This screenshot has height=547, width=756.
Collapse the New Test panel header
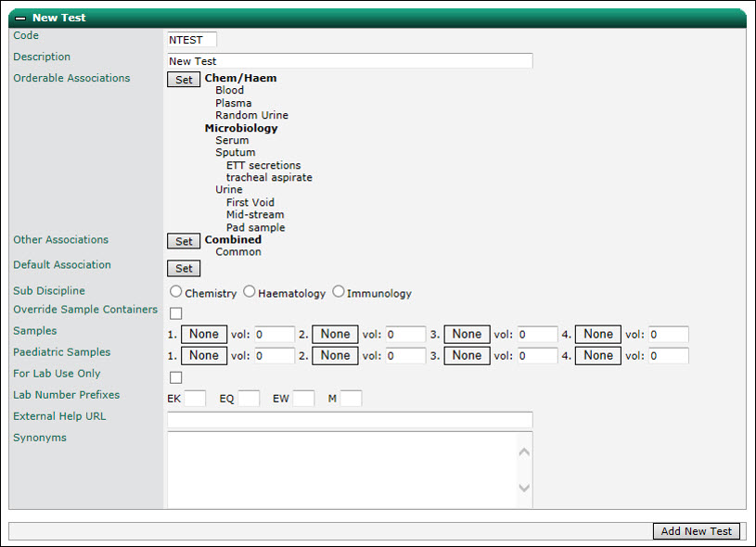[20, 19]
